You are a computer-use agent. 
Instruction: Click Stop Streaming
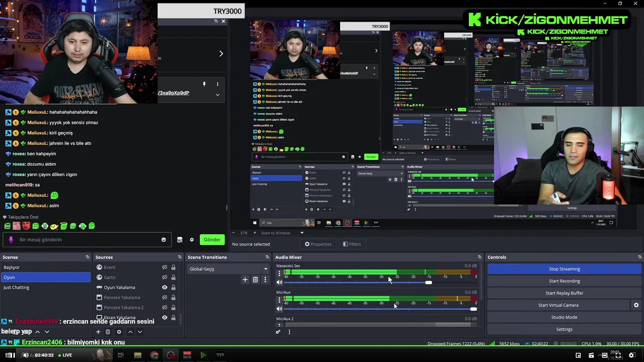(x=564, y=269)
